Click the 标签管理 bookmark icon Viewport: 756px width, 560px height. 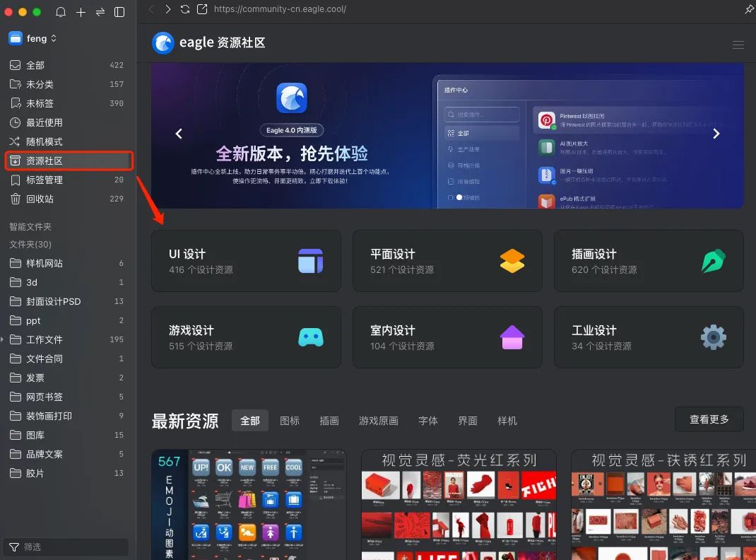(x=16, y=180)
